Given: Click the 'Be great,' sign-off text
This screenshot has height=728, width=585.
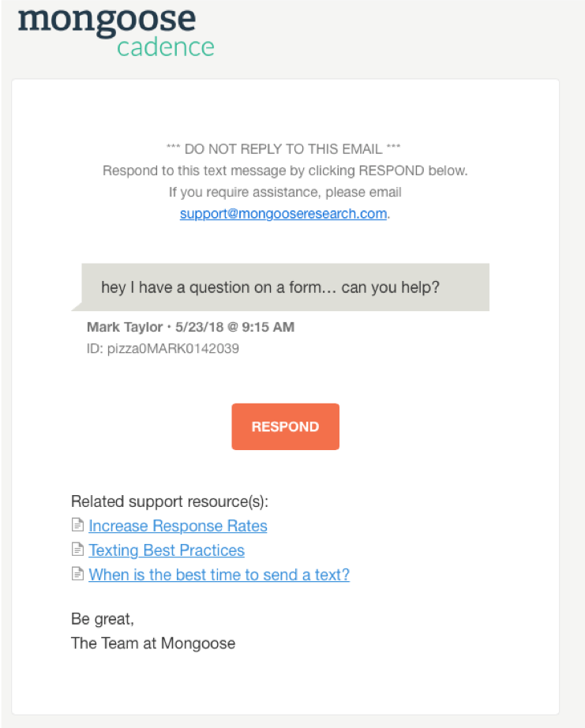Looking at the screenshot, I should point(102,619).
